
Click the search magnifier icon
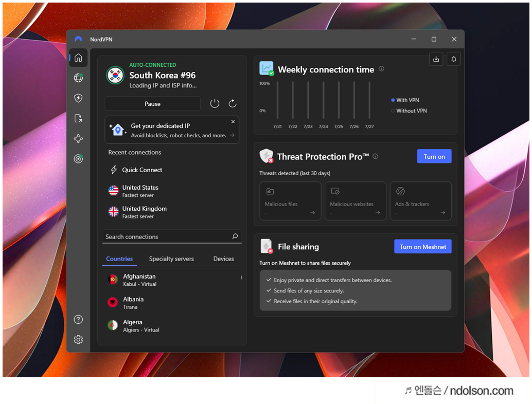coord(235,236)
